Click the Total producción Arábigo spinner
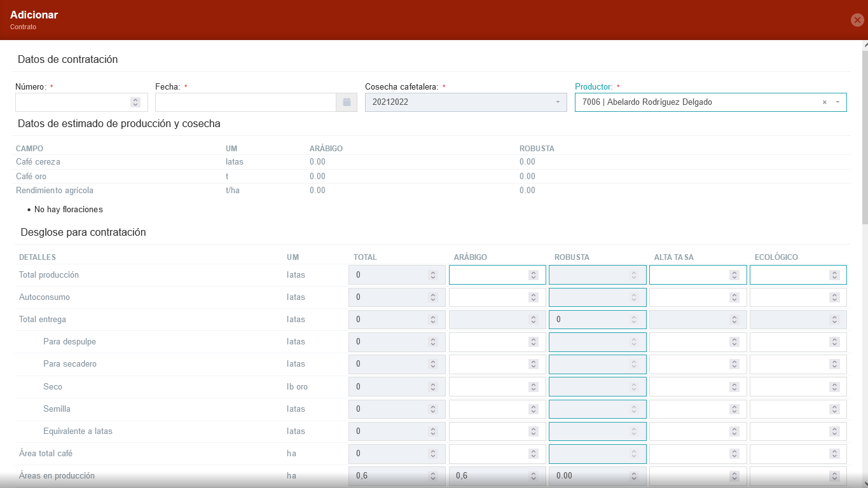868x488 pixels. click(533, 275)
